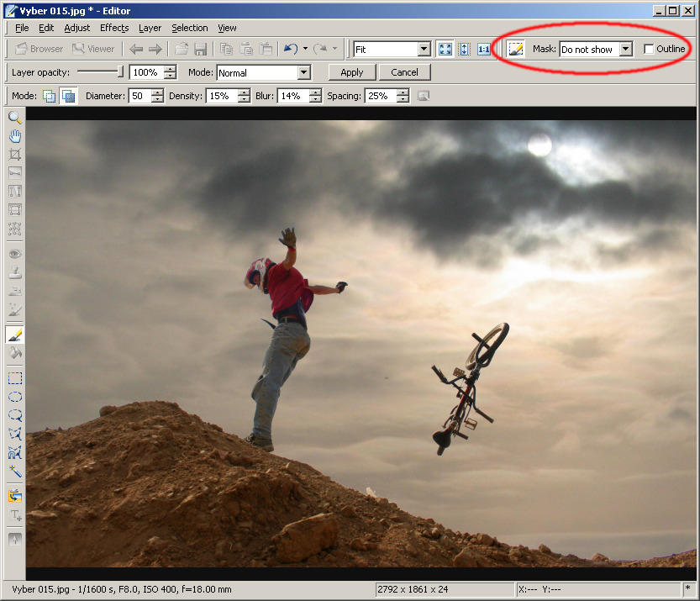Select the Zoom magnifier tool
The height and width of the screenshot is (601, 700).
15,118
